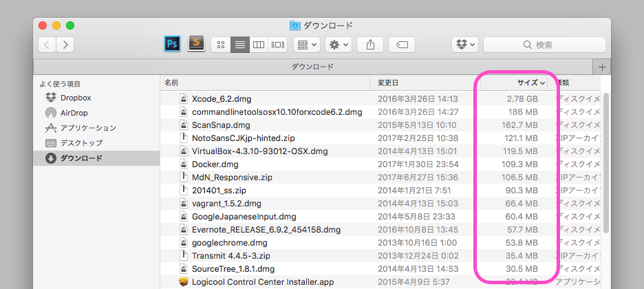Open Photoshop from the toolbar icon
Screen dimensions: 644x289
173,44
